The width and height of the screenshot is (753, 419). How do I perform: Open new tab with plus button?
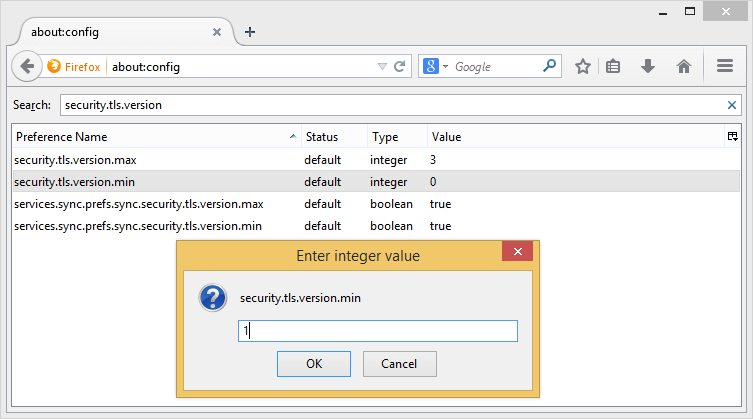(250, 31)
